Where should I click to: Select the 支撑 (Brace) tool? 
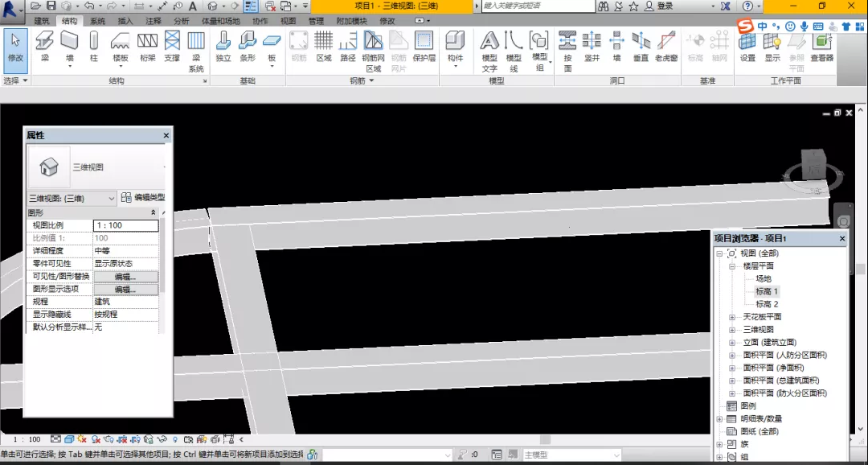(x=172, y=47)
